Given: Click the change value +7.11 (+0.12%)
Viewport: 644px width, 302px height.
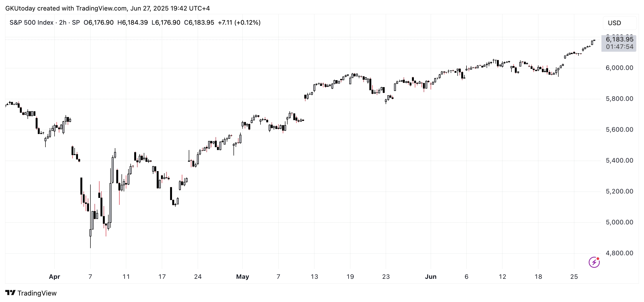Looking at the screenshot, I should click(x=239, y=22).
